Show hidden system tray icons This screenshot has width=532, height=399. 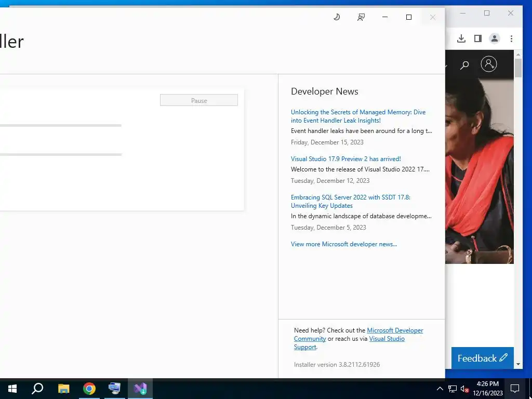(x=440, y=389)
